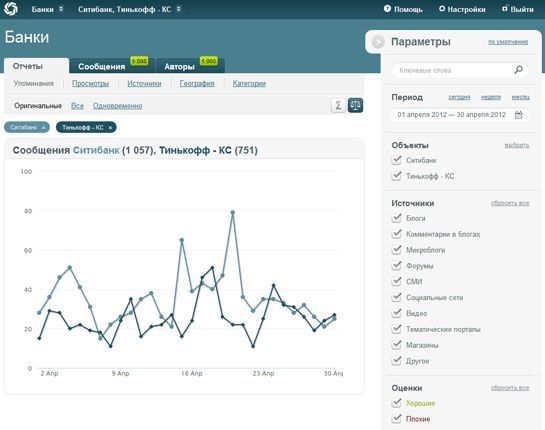Remove the Тинькофф - КС tag with its x
This screenshot has height=430, width=545.
[x=110, y=128]
